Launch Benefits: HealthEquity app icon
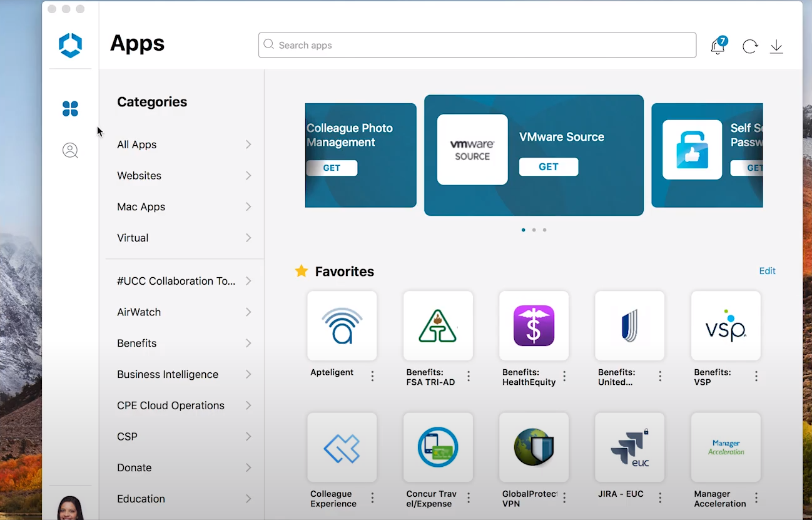The image size is (812, 520). pyautogui.click(x=534, y=325)
